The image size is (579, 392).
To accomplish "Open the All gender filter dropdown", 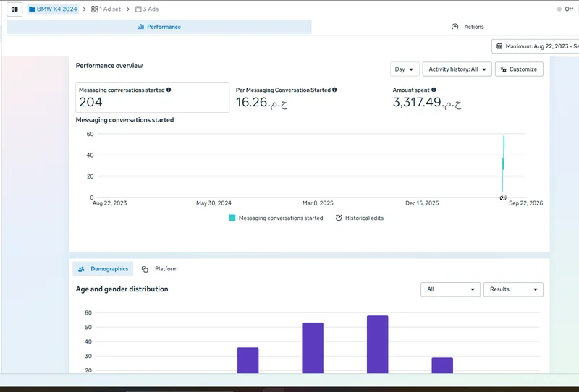I will tap(450, 289).
